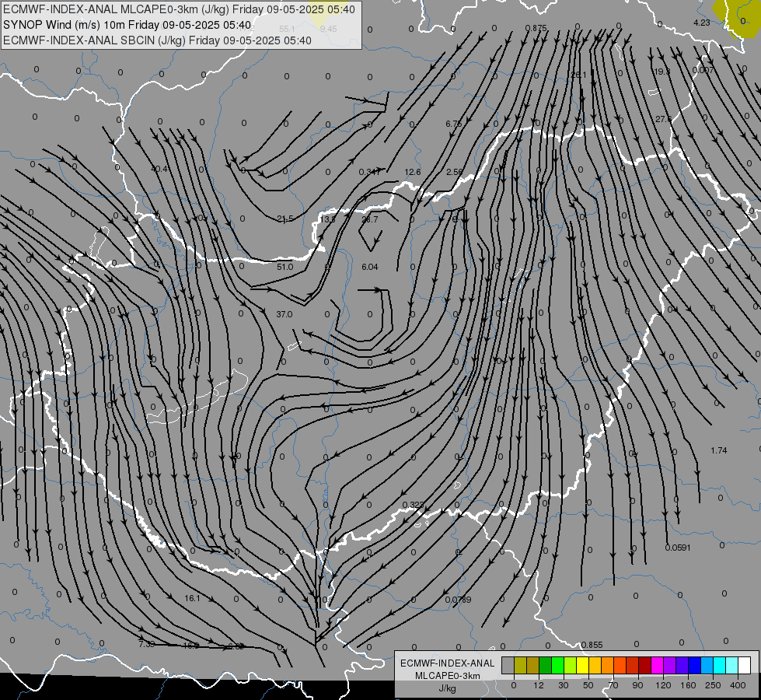The image size is (761, 700).
Task: Select the pure yellow legend swatch
Action: point(582,665)
